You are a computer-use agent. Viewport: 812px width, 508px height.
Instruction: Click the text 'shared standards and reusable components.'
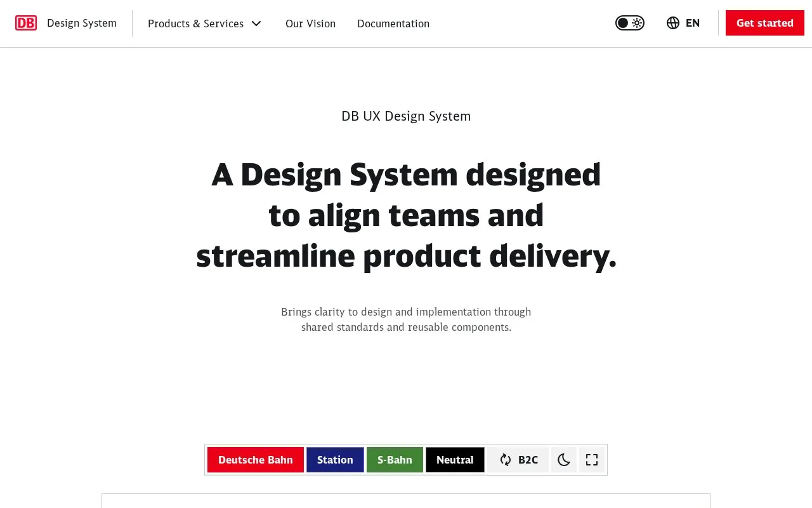406,327
